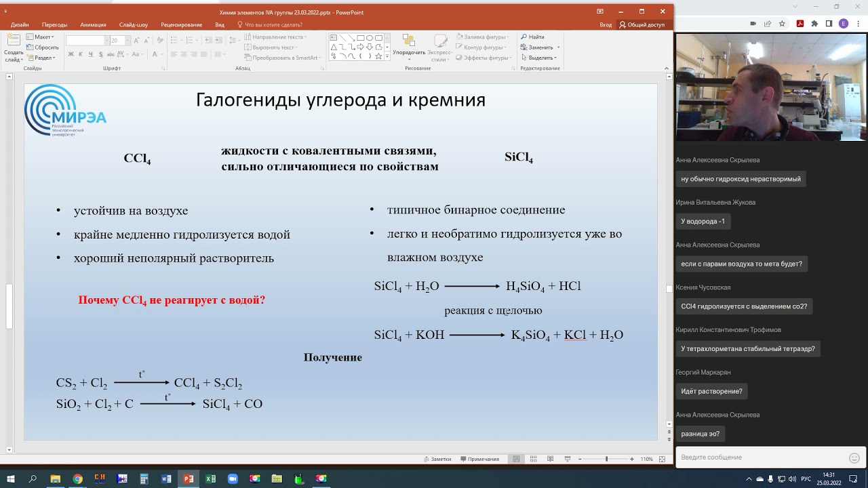
Task: Toggle underline Ч formatting
Action: click(91, 54)
